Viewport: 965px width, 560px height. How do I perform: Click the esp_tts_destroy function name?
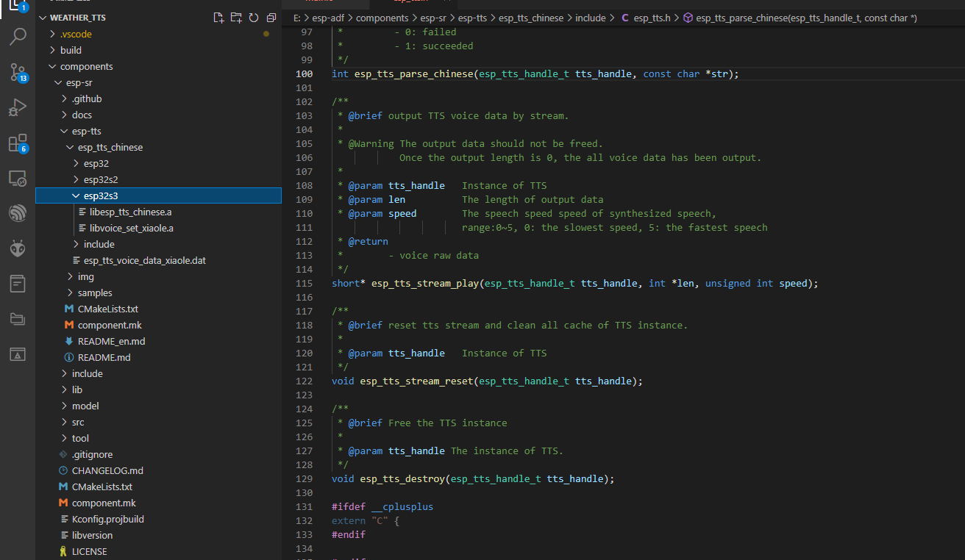[x=402, y=478]
